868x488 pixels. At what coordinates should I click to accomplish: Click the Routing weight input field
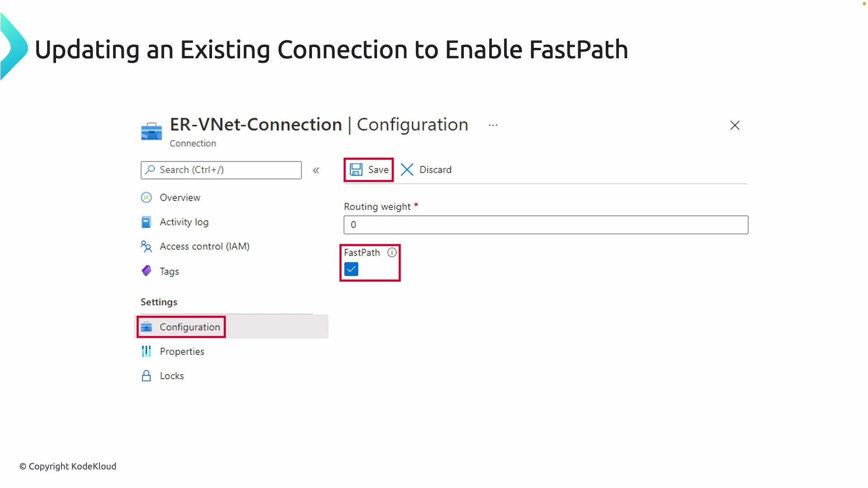(545, 225)
